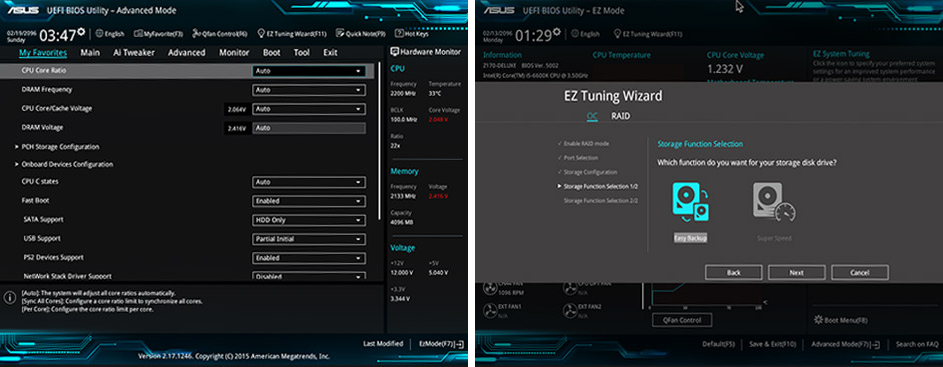This screenshot has height=367, width=943.
Task: Open settings gear beside the 03:47 clock
Action: click(x=81, y=32)
